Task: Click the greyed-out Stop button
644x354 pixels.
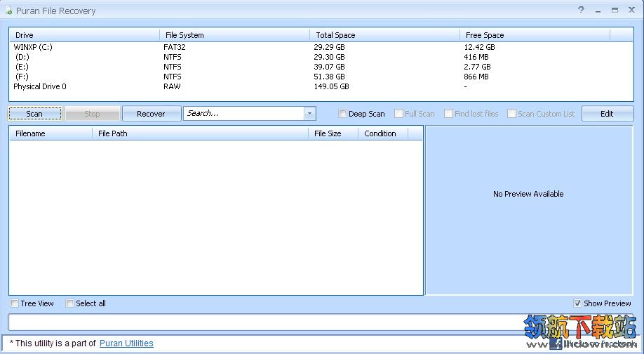Action: pyautogui.click(x=93, y=114)
